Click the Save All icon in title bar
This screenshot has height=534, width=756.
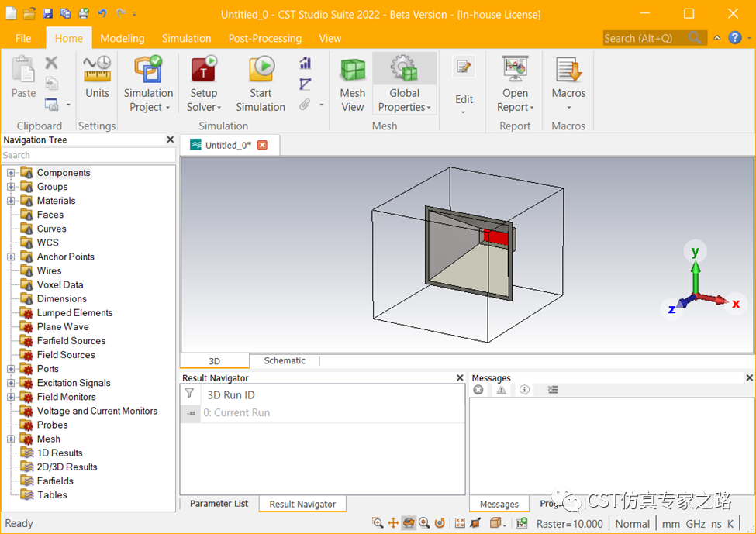[x=65, y=13]
